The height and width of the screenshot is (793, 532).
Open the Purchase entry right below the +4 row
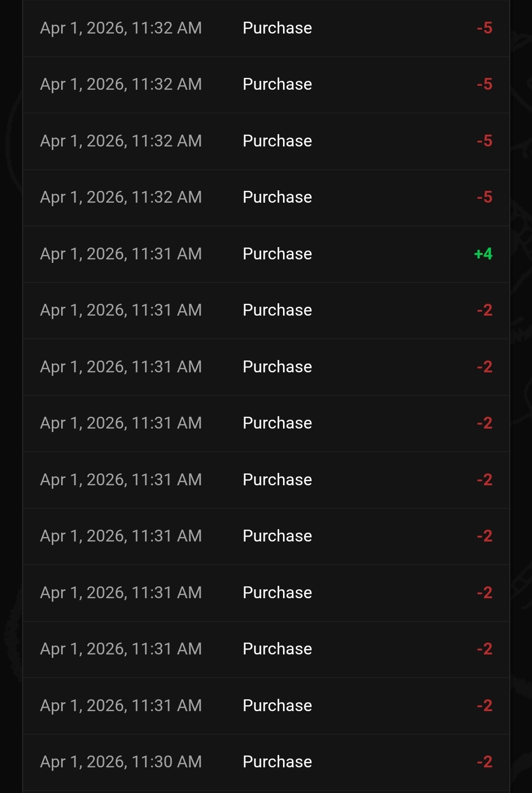pos(277,310)
